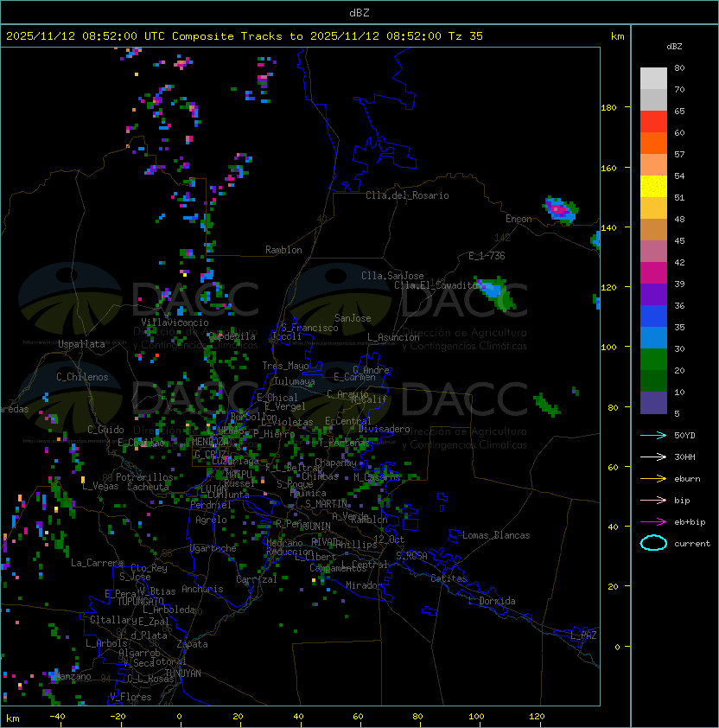
Task: Click the 100 km horizontal axis tick
Action: (x=477, y=717)
